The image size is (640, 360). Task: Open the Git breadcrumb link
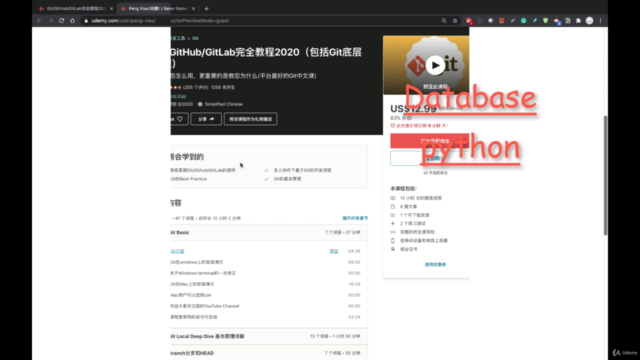coord(196,38)
